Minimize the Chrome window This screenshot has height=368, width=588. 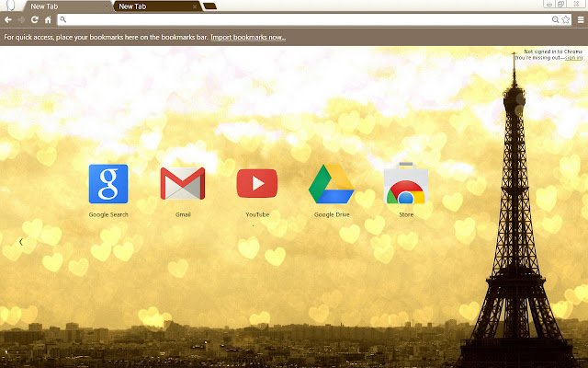tap(549, 4)
